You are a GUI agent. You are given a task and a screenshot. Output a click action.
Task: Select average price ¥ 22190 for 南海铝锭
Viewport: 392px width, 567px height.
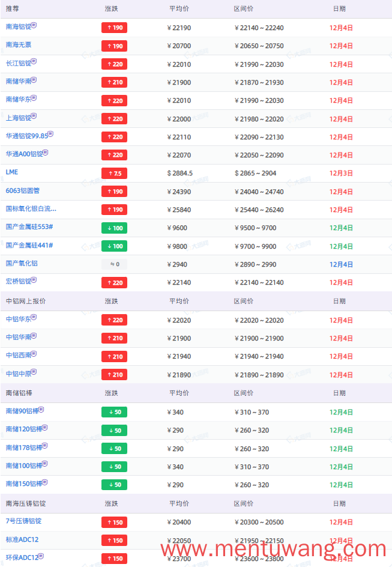tap(179, 28)
